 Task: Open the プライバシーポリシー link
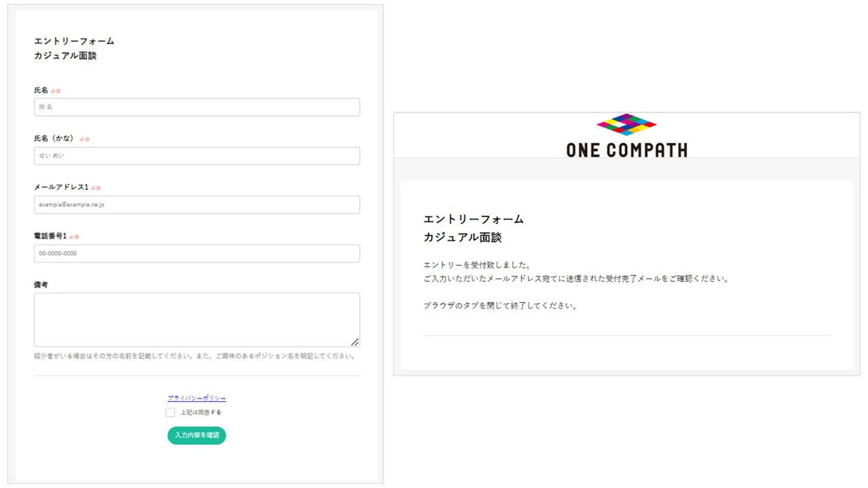tap(197, 398)
